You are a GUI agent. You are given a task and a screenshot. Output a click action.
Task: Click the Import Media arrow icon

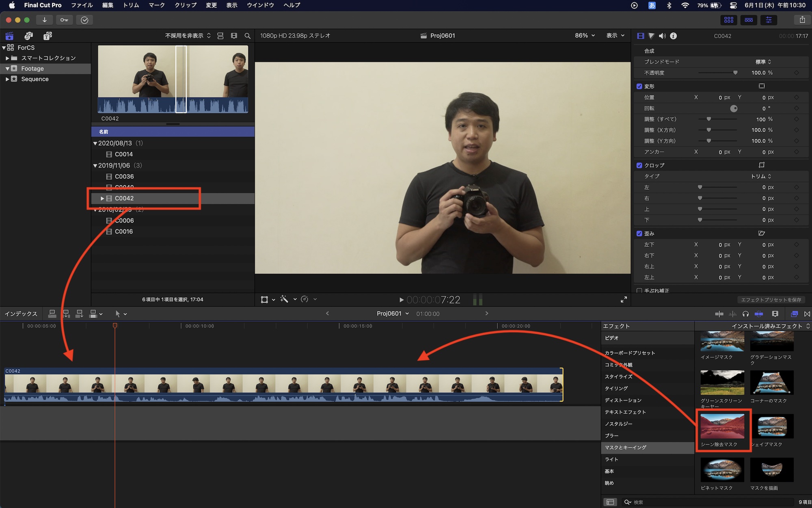pos(44,20)
